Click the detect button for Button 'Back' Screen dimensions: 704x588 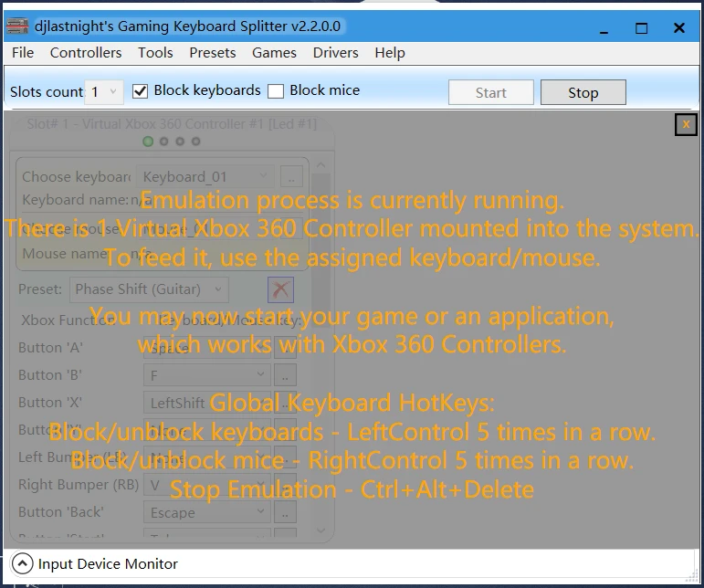click(x=285, y=512)
